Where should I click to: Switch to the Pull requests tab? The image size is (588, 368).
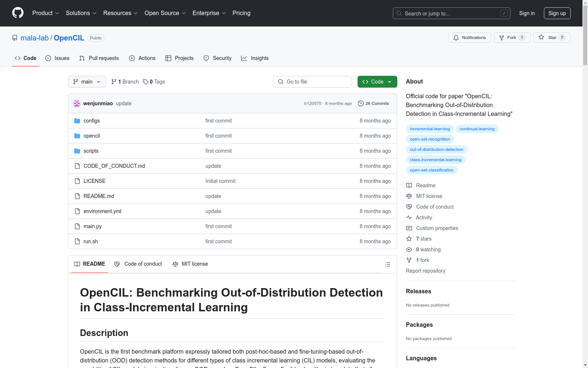click(x=99, y=58)
